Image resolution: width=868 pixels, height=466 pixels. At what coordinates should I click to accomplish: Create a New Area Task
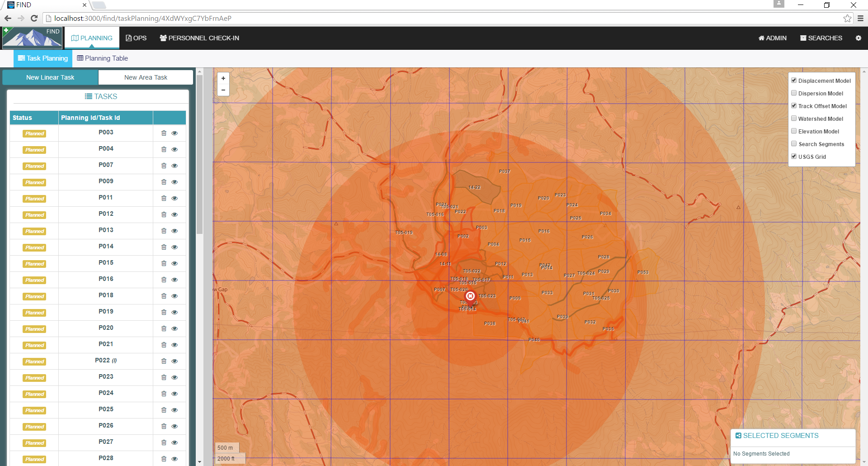click(146, 77)
